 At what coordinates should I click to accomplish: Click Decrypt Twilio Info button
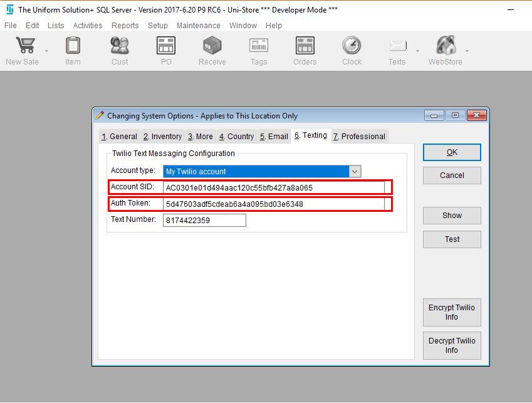click(452, 345)
